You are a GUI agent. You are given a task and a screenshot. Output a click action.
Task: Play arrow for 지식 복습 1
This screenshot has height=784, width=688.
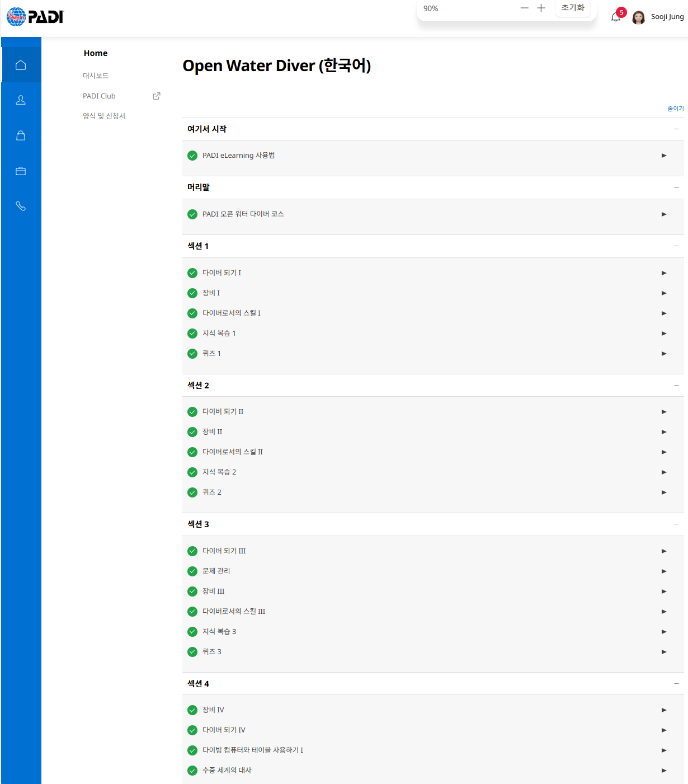pyautogui.click(x=664, y=334)
